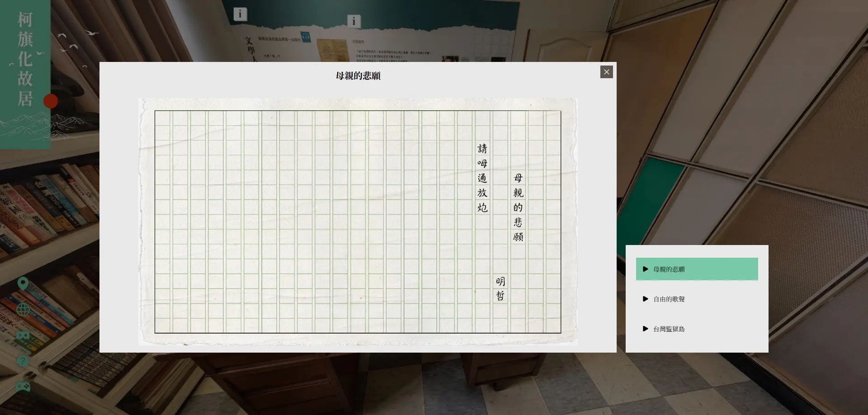868x415 pixels.
Task: Play the 母親的悲願 track arrow
Action: pyautogui.click(x=645, y=269)
